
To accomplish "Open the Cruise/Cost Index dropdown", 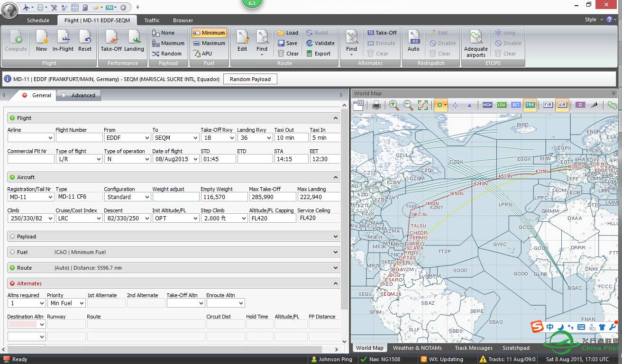I will pyautogui.click(x=99, y=218).
